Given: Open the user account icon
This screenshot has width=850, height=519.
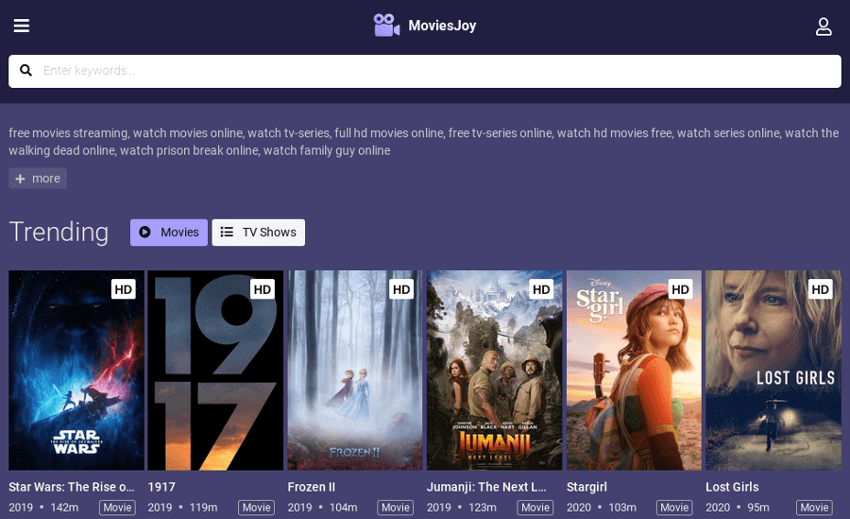Looking at the screenshot, I should click(x=823, y=26).
